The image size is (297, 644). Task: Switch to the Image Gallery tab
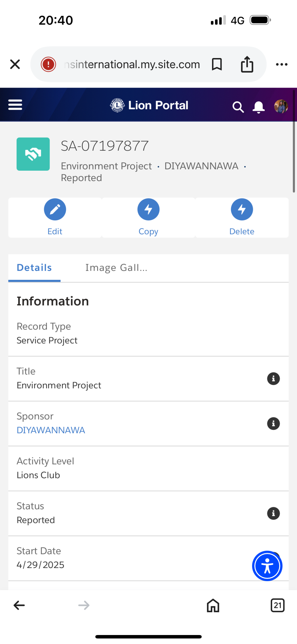click(116, 268)
